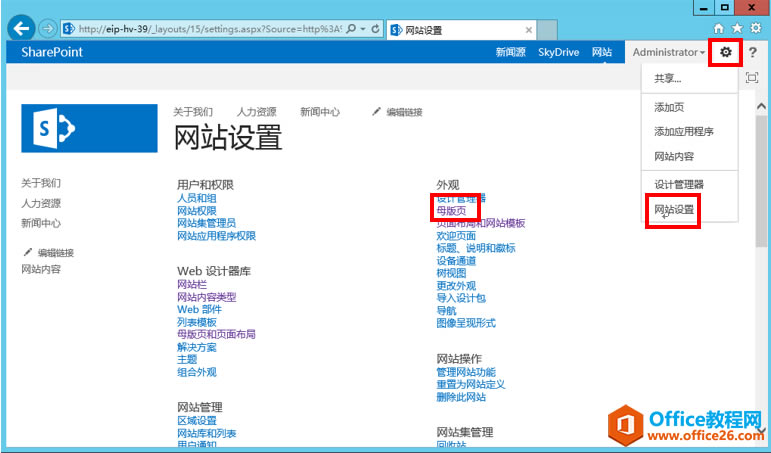Open the 欢迎页面 link
The image size is (771, 453).
[456, 236]
